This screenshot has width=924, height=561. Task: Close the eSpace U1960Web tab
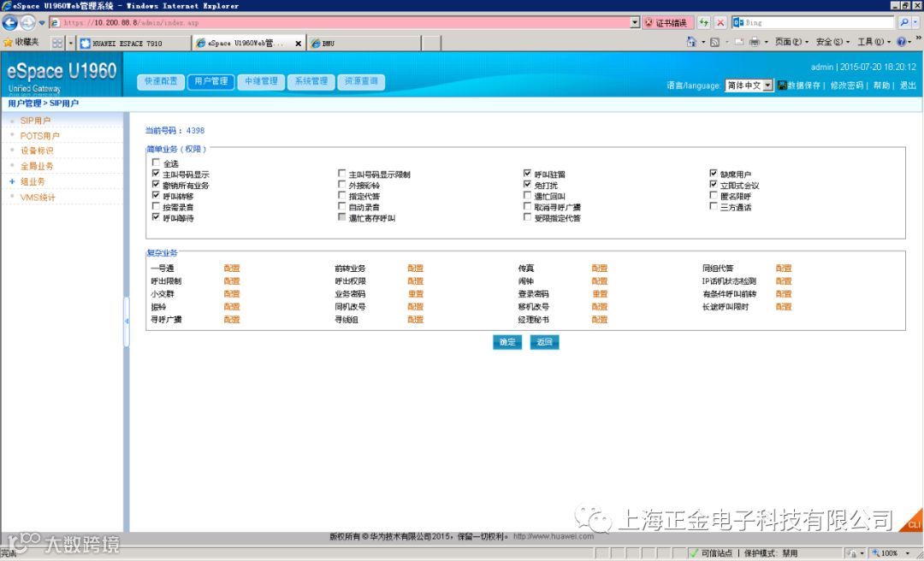coord(299,43)
